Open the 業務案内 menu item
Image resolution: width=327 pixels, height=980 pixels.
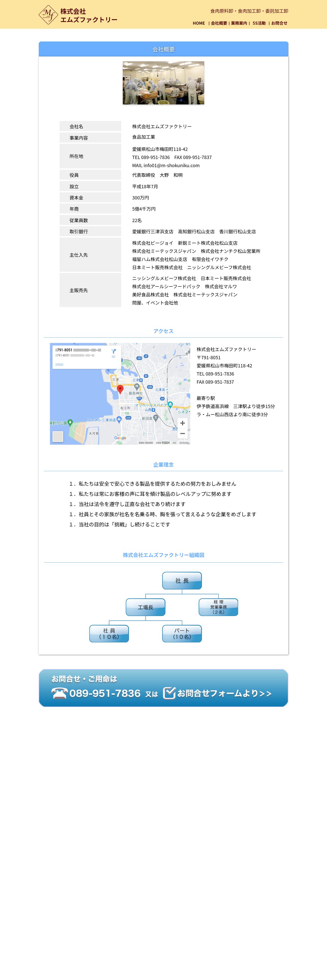pos(239,23)
